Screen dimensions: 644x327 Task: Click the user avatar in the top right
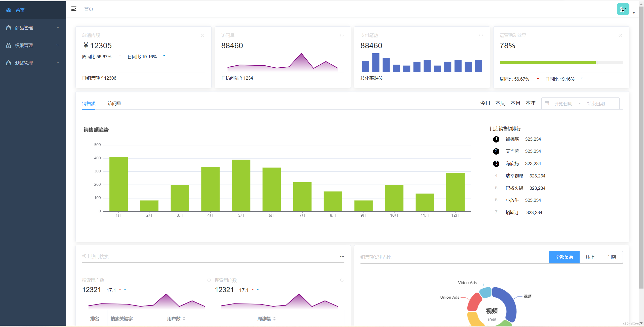point(623,9)
